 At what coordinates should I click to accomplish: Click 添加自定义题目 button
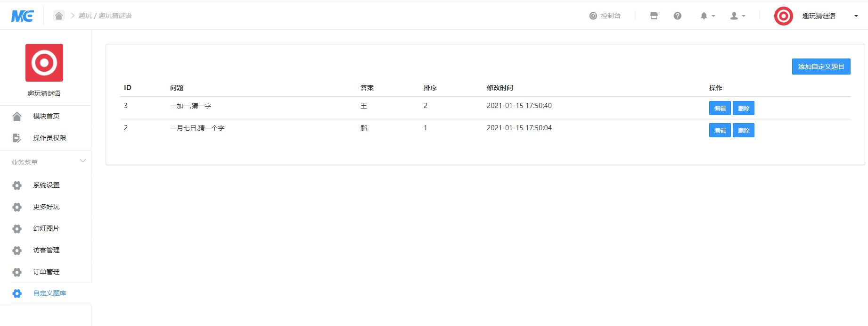click(x=821, y=67)
